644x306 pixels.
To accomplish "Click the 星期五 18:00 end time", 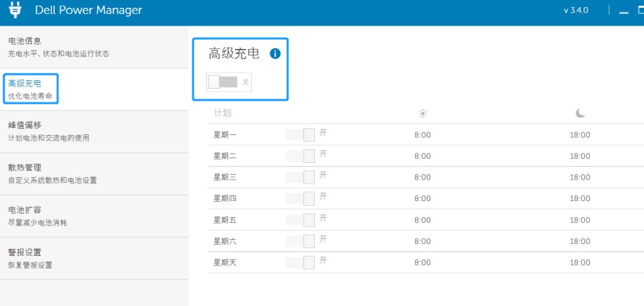I will (580, 220).
